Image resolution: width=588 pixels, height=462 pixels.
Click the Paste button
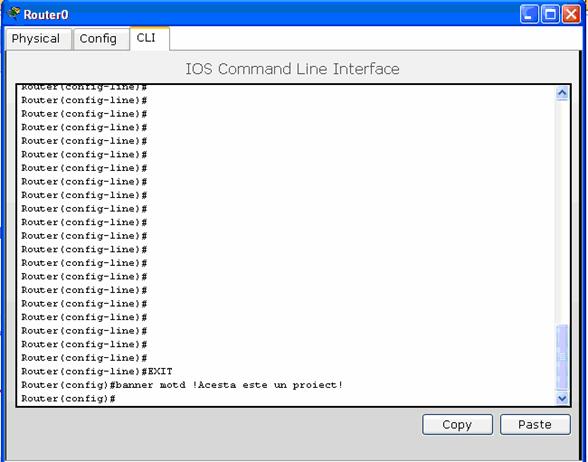coord(535,424)
